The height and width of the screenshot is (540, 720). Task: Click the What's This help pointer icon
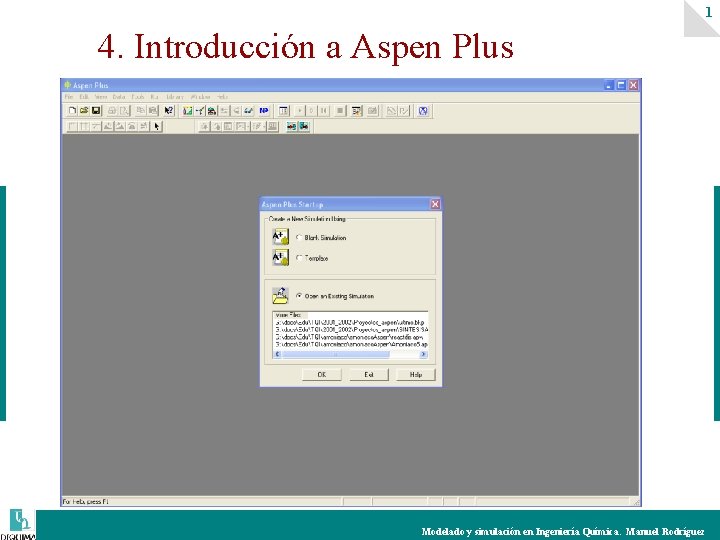click(169, 111)
